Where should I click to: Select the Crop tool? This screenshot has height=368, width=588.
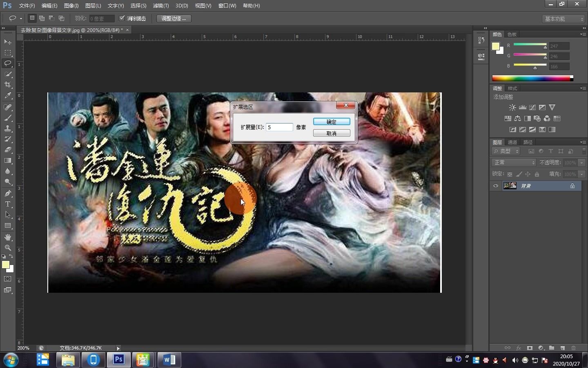(8, 85)
